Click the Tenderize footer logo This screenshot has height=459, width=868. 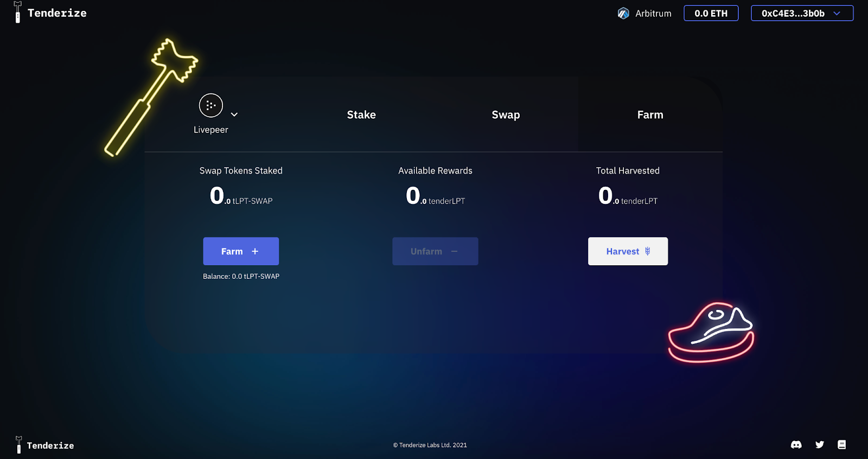[44, 445]
